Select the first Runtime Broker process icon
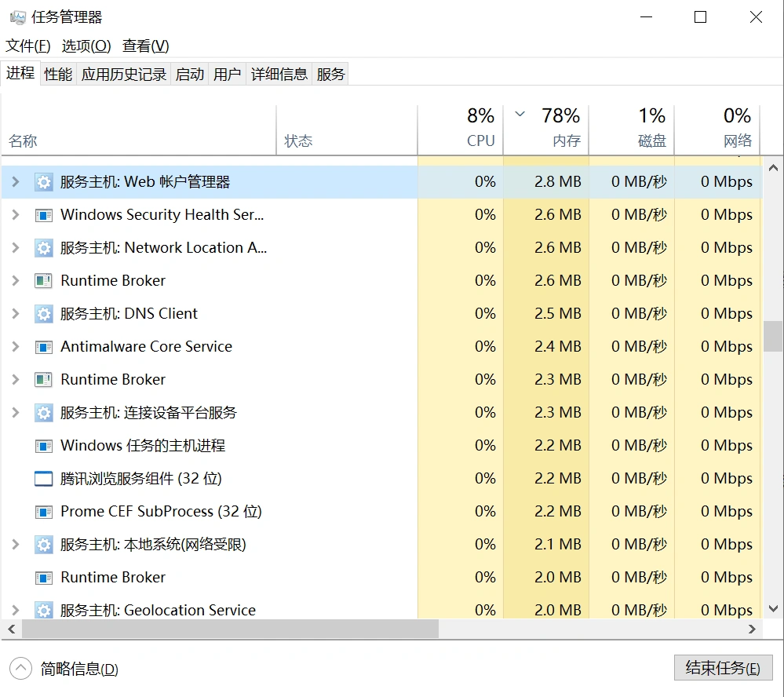784x697 pixels. click(x=43, y=280)
